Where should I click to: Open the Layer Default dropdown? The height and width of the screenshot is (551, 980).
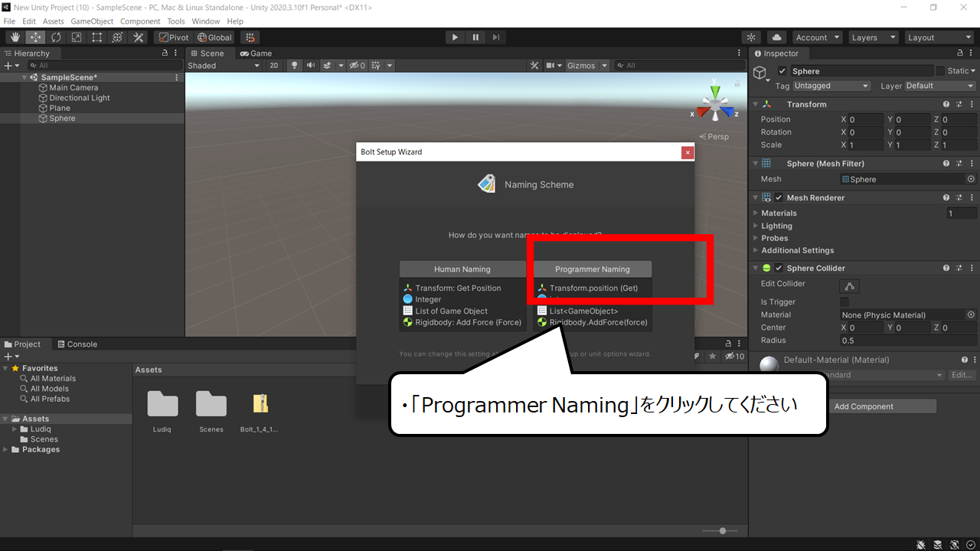point(940,86)
